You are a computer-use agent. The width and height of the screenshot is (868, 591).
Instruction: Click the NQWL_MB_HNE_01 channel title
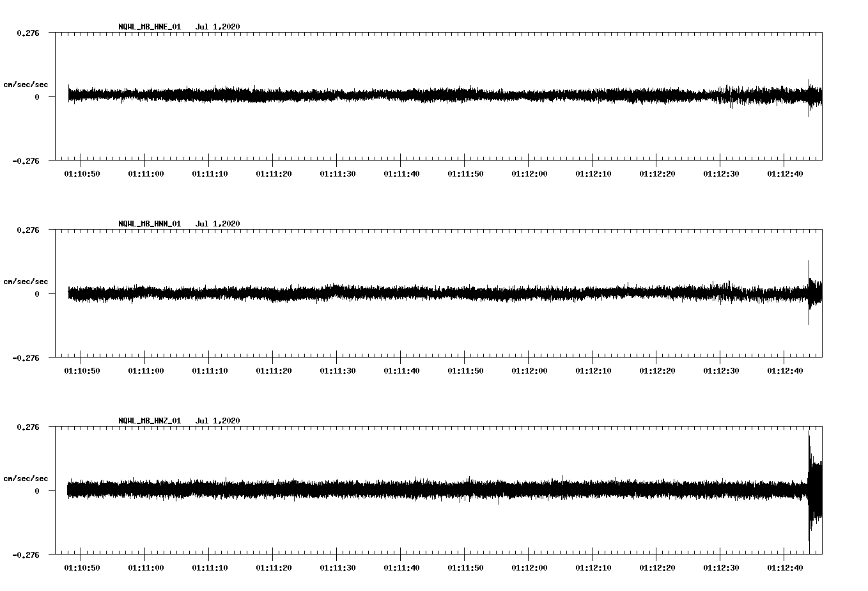[x=150, y=27]
